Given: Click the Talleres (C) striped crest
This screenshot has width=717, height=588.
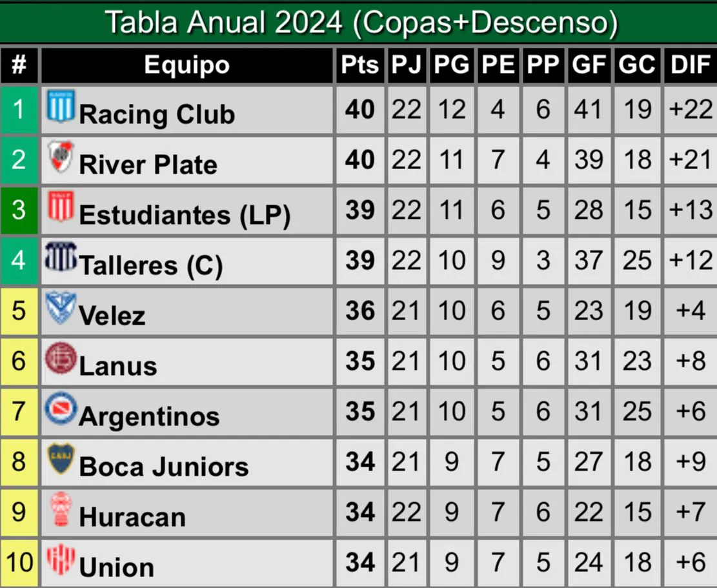Looking at the screenshot, I should [x=61, y=257].
